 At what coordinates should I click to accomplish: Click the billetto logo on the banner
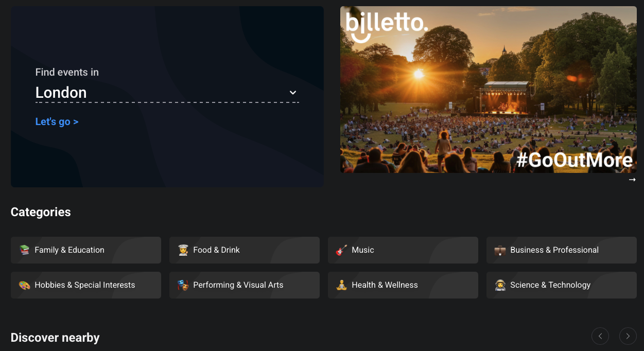tap(386, 26)
